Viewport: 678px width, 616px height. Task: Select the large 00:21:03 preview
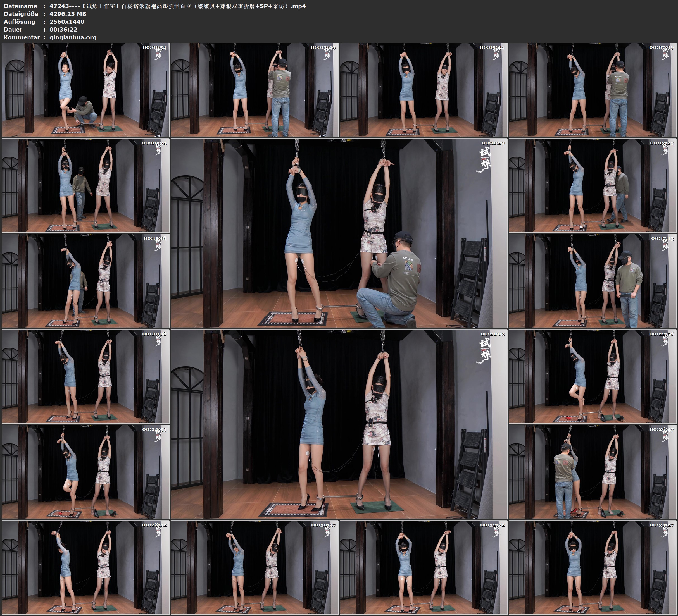pyautogui.click(x=339, y=424)
